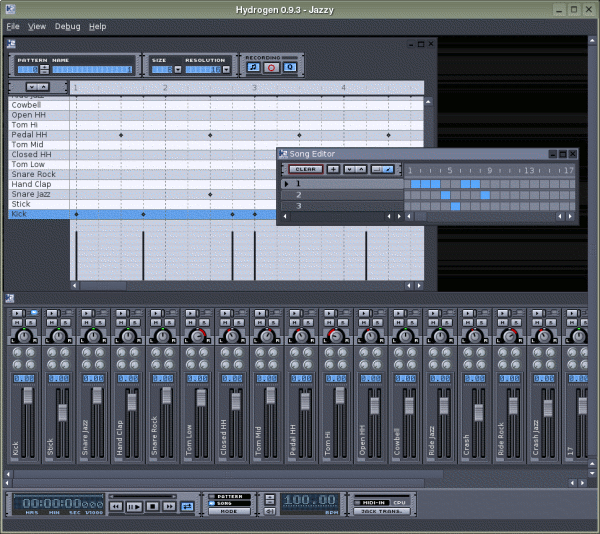Image resolution: width=600 pixels, height=534 pixels.
Task: Click the quantize Q button
Action: 289,68
